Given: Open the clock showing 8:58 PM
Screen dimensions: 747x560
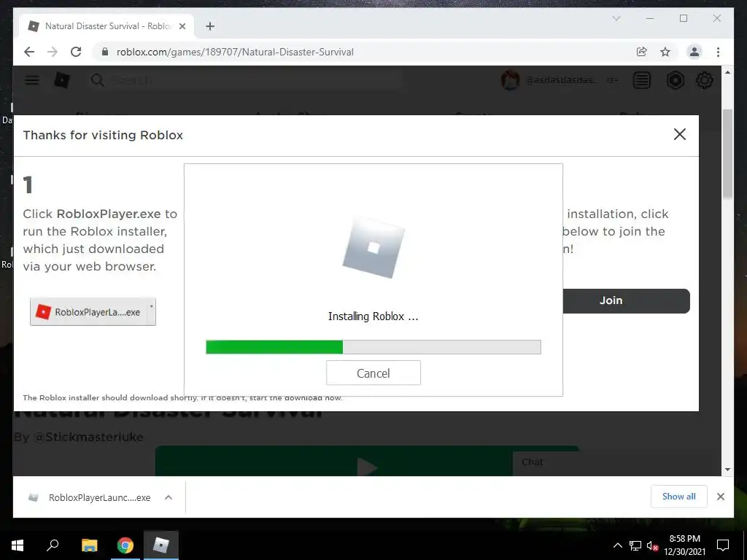Looking at the screenshot, I should click(684, 545).
